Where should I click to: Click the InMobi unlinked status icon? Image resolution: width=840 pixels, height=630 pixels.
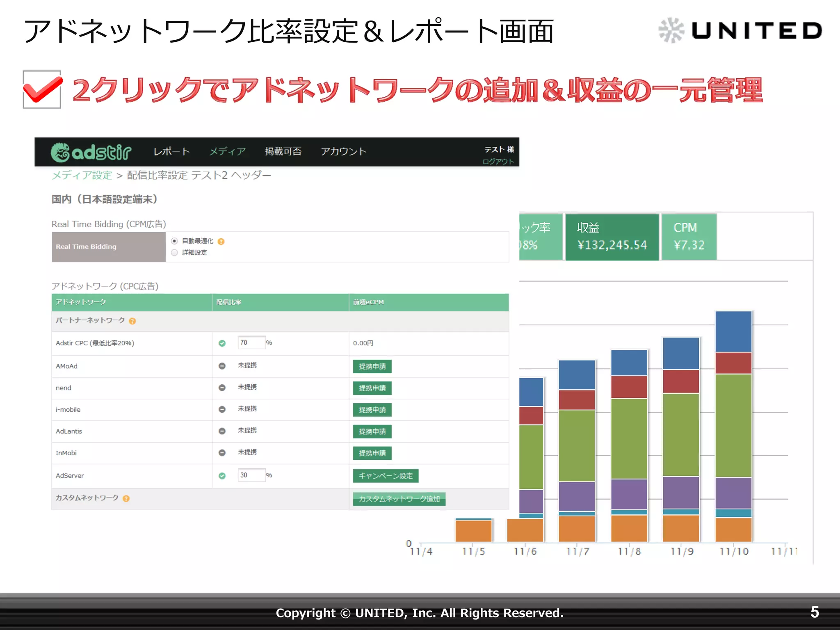pos(222,453)
